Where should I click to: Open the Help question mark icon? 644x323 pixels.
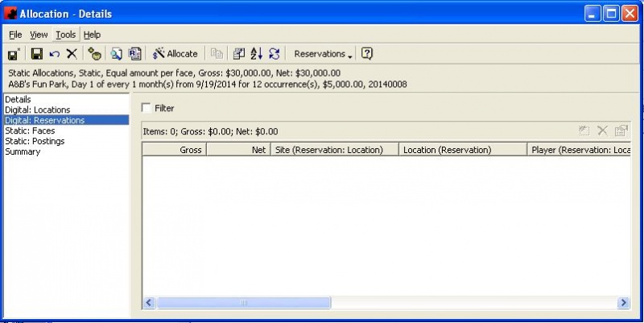(x=367, y=54)
